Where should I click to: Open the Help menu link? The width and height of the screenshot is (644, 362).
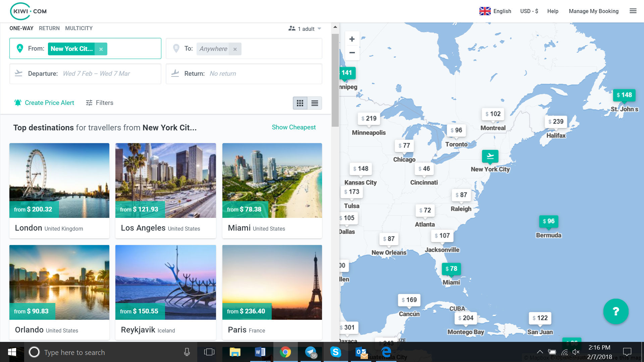point(553,11)
